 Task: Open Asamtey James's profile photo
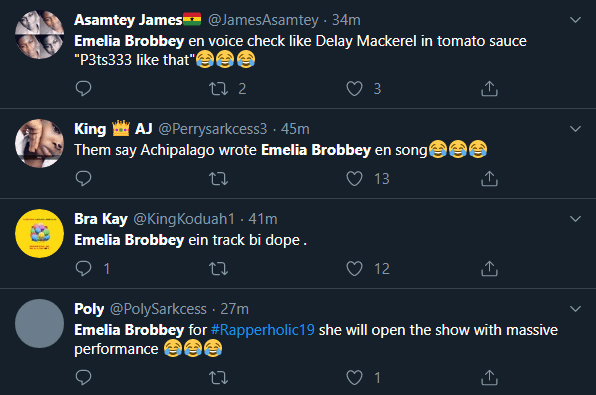pyautogui.click(x=40, y=35)
